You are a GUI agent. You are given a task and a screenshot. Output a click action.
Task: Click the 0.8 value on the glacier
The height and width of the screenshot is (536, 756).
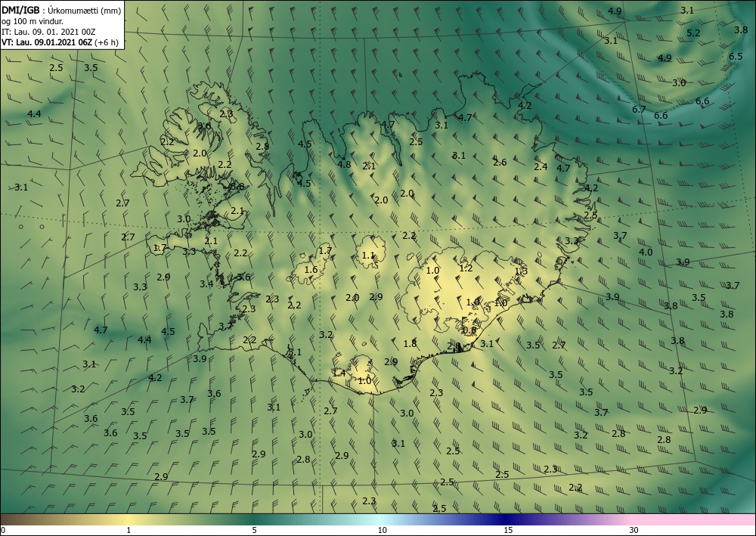pos(469,330)
